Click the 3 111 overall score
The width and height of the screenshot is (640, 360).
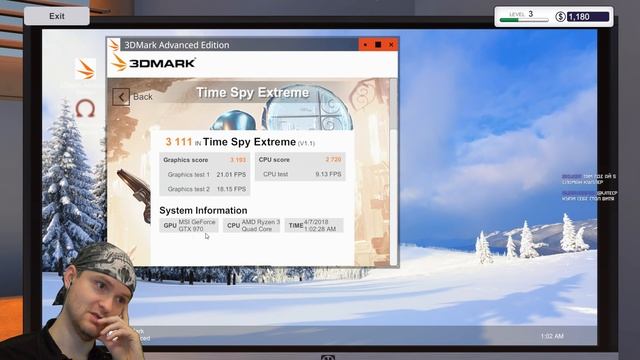click(x=178, y=142)
